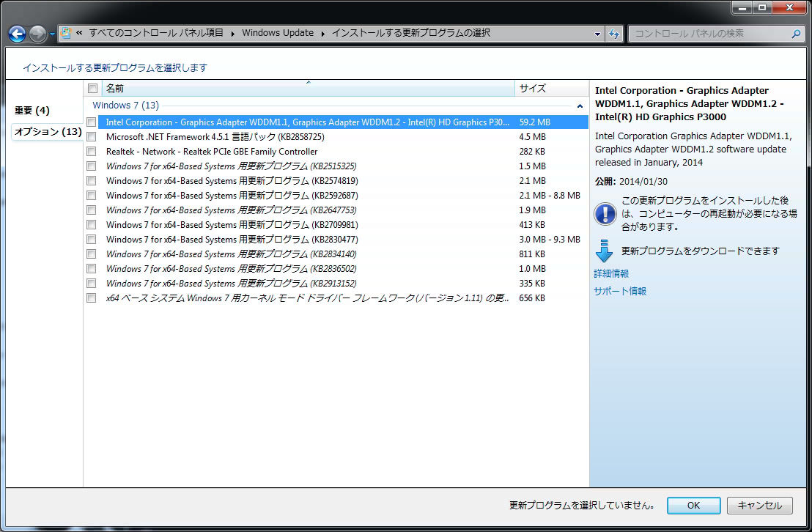Sort by the 名前 column header
This screenshot has width=812, height=532.
point(308,88)
